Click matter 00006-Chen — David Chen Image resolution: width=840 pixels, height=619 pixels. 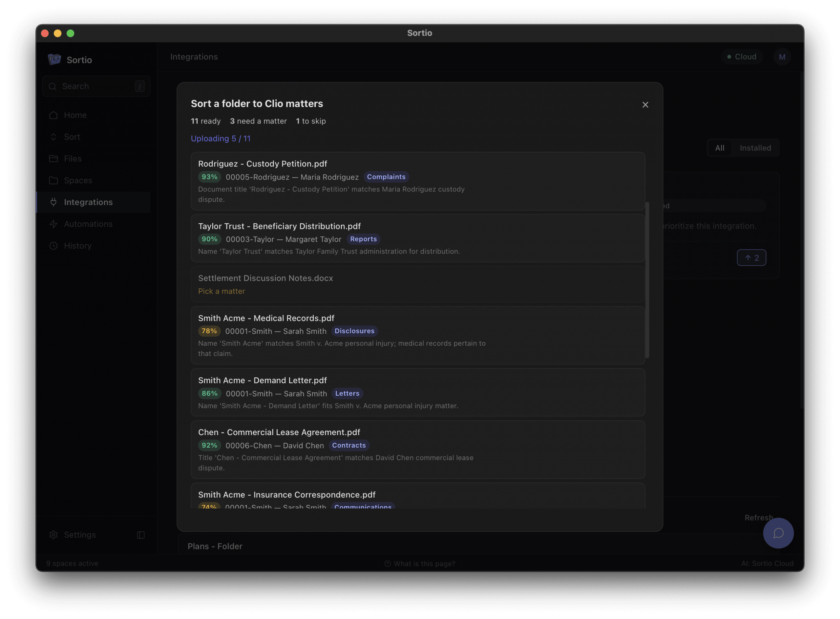click(274, 446)
